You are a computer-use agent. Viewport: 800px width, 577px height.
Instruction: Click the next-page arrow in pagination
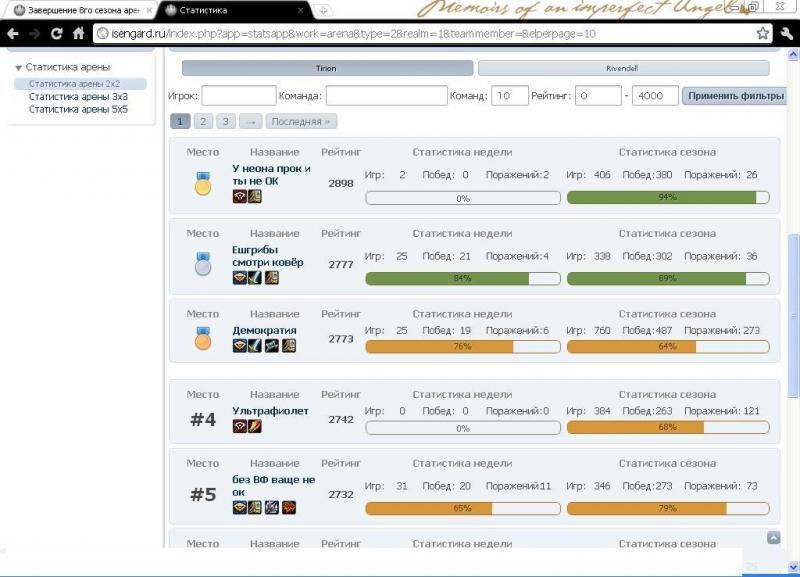251,121
